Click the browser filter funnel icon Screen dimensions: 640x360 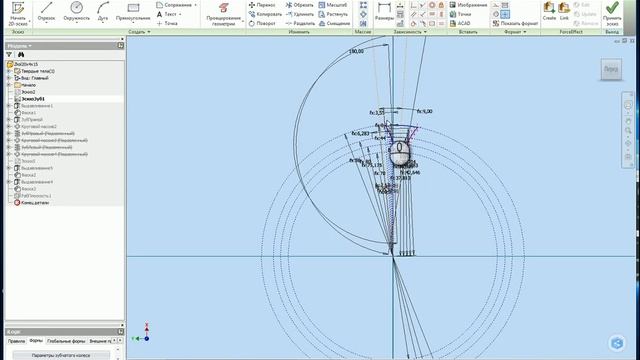point(9,54)
